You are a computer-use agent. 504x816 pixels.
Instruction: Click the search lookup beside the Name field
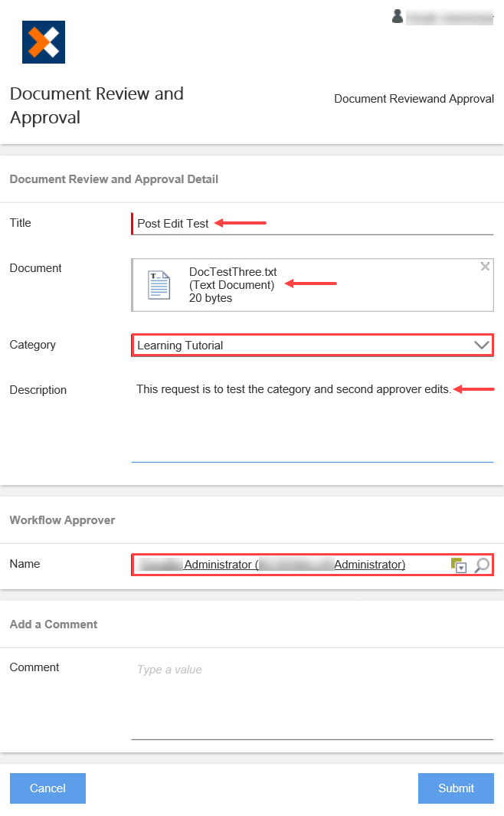tap(483, 565)
